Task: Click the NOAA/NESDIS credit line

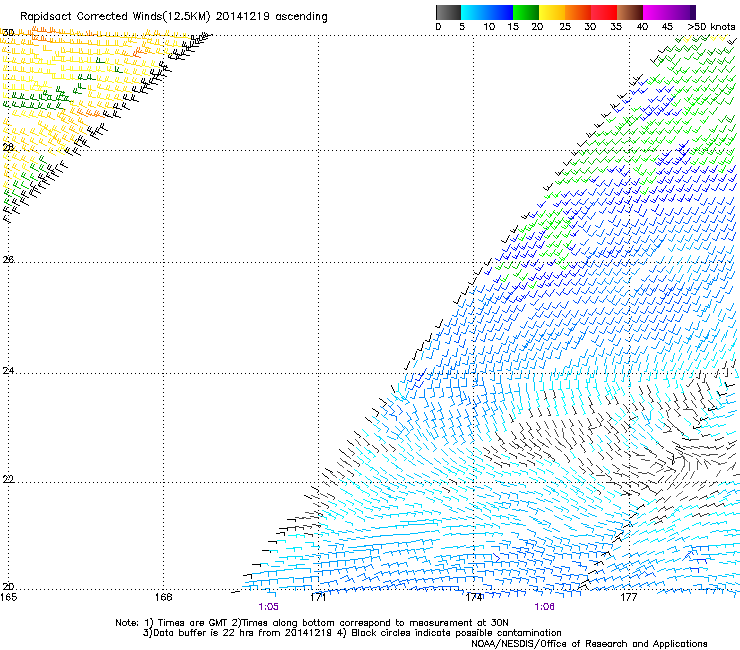Action: point(589,644)
